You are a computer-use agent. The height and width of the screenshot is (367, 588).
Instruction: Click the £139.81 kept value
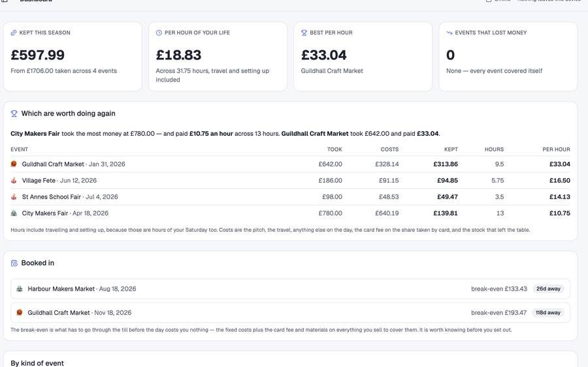tap(446, 214)
